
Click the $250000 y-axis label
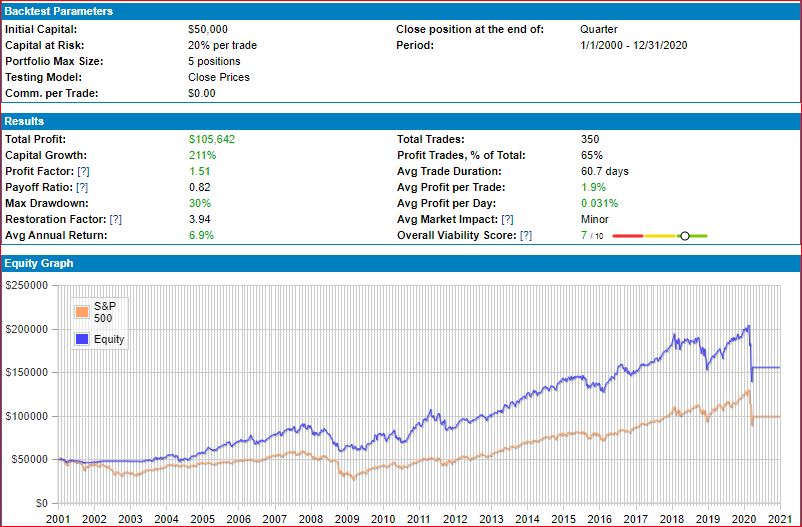pyautogui.click(x=27, y=286)
